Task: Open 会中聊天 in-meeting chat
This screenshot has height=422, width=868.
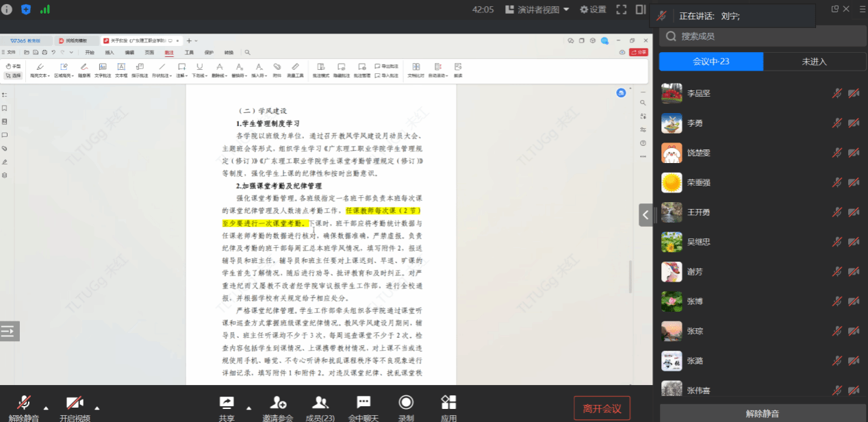Action: (x=363, y=404)
